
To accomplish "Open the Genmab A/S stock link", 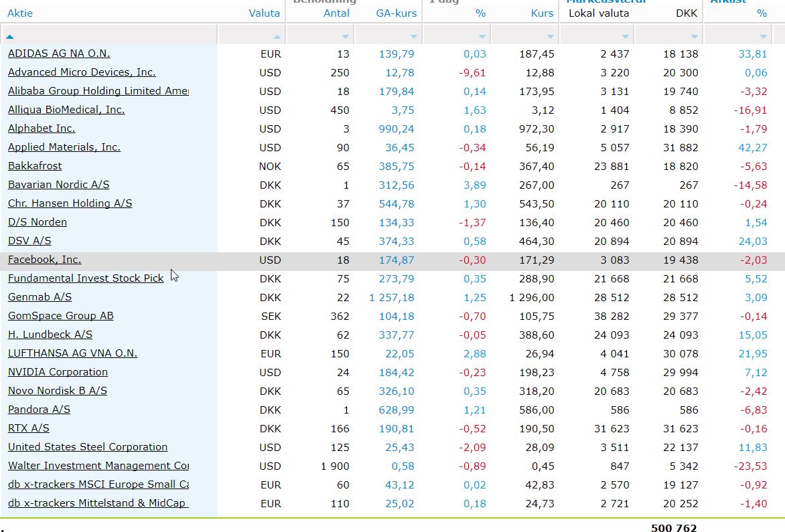I will (40, 297).
